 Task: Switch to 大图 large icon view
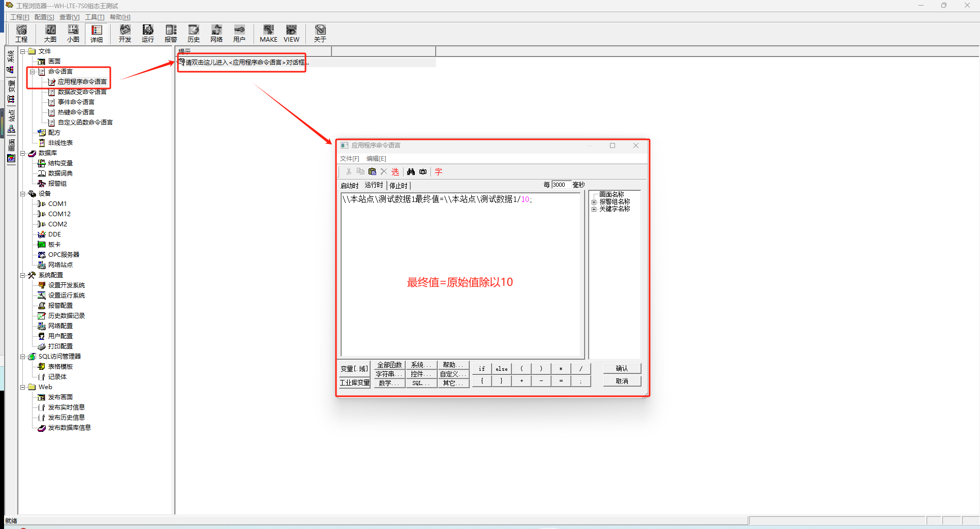pos(50,33)
